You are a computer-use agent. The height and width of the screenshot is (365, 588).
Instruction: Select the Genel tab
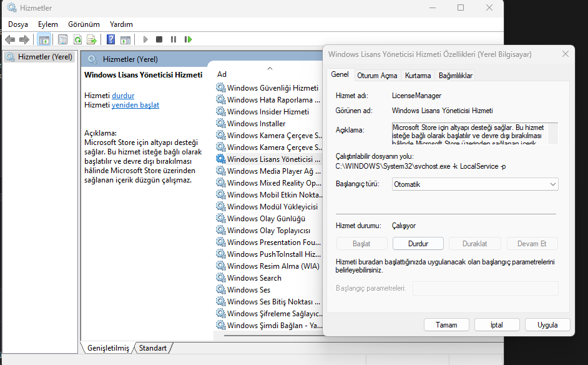pyautogui.click(x=340, y=74)
